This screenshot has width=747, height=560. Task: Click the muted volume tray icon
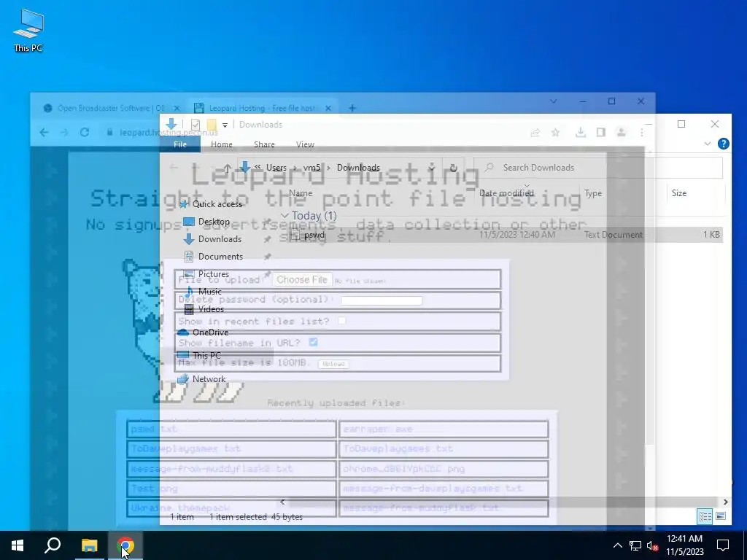point(652,545)
